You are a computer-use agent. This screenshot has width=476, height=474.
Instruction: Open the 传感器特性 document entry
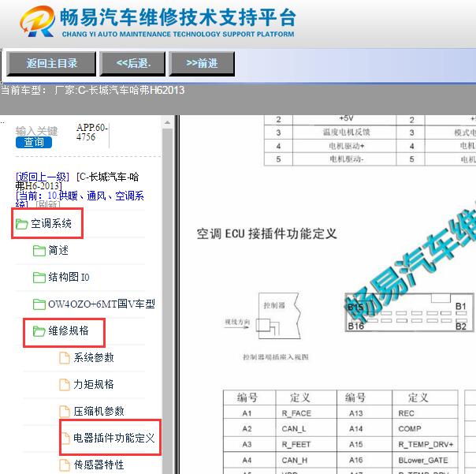99,465
